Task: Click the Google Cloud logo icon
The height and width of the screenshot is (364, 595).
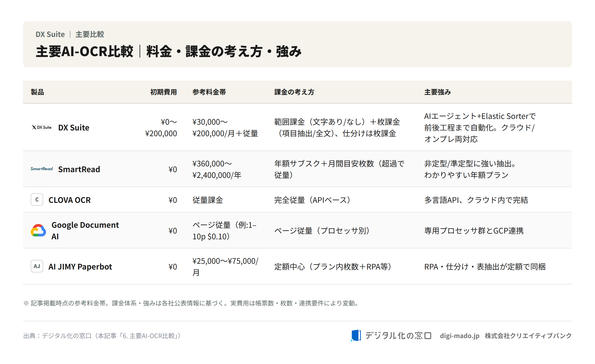Action: click(38, 230)
